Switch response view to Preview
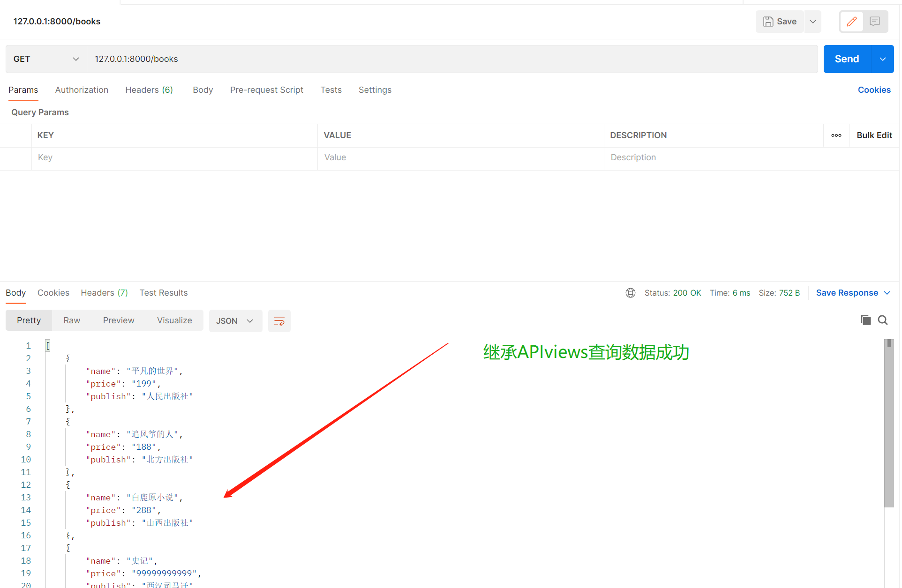 pyautogui.click(x=119, y=320)
